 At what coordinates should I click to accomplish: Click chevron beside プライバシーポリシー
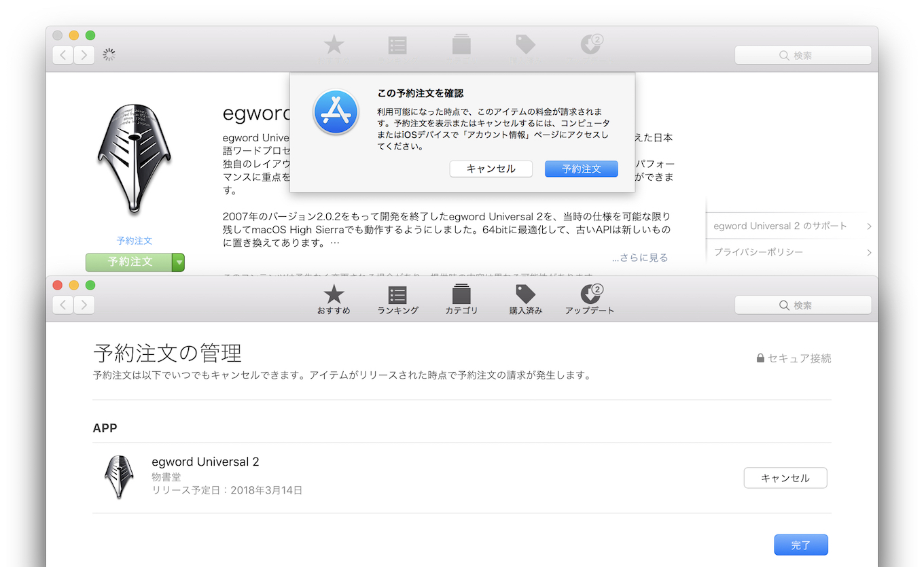click(x=869, y=253)
